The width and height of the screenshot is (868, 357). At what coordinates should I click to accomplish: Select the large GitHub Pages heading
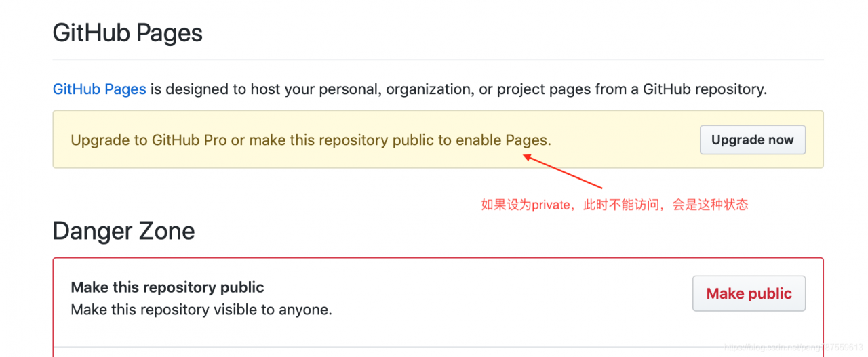pyautogui.click(x=127, y=33)
